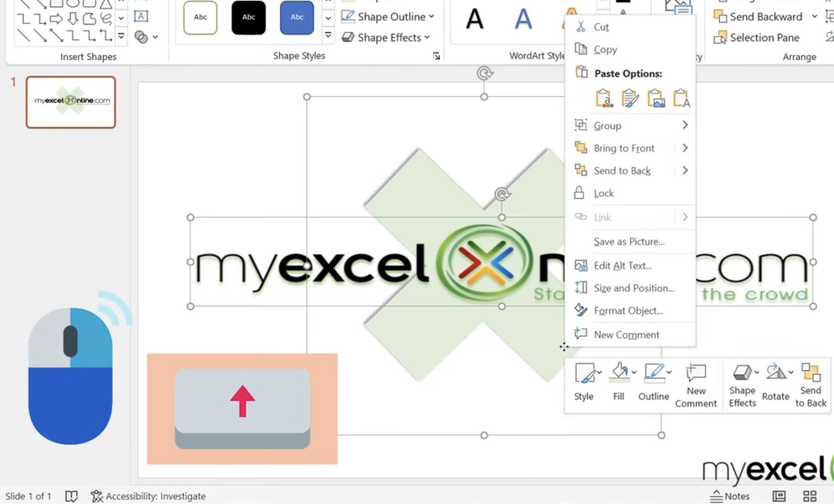The image size is (834, 504).
Task: Expand the Fill color dropdown arrow
Action: (633, 372)
